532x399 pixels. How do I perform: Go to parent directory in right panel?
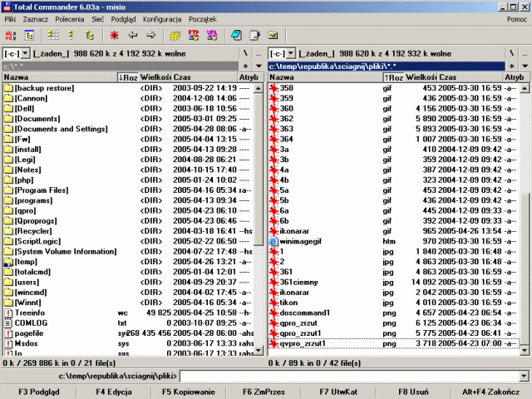(525, 53)
